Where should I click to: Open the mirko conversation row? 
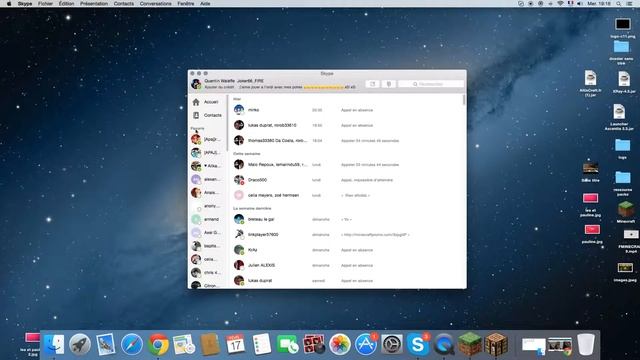347,110
